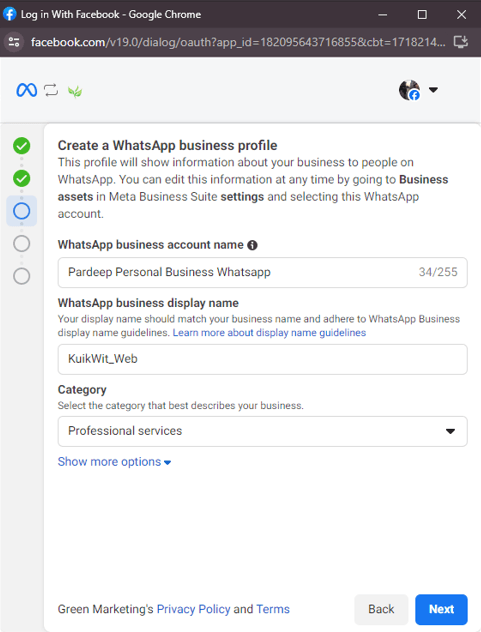Minimize the Chrome window
This screenshot has width=481, height=632.
point(383,15)
